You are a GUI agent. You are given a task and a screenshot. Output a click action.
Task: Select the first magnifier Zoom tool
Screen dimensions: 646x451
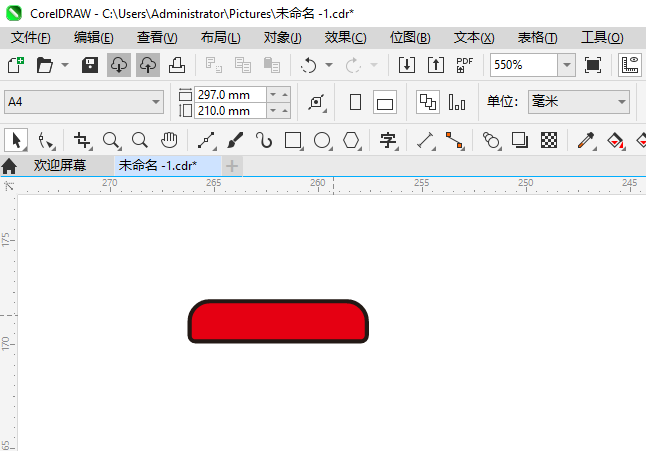click(111, 140)
